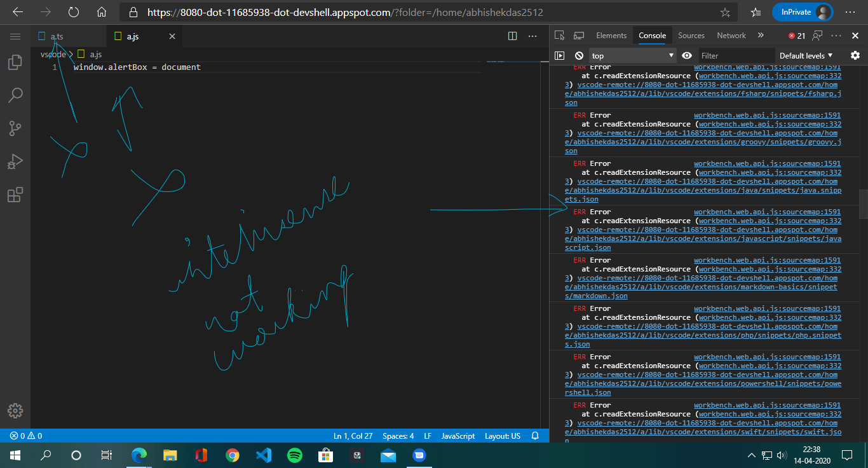
Task: Close the DevTools panel
Action: [855, 36]
